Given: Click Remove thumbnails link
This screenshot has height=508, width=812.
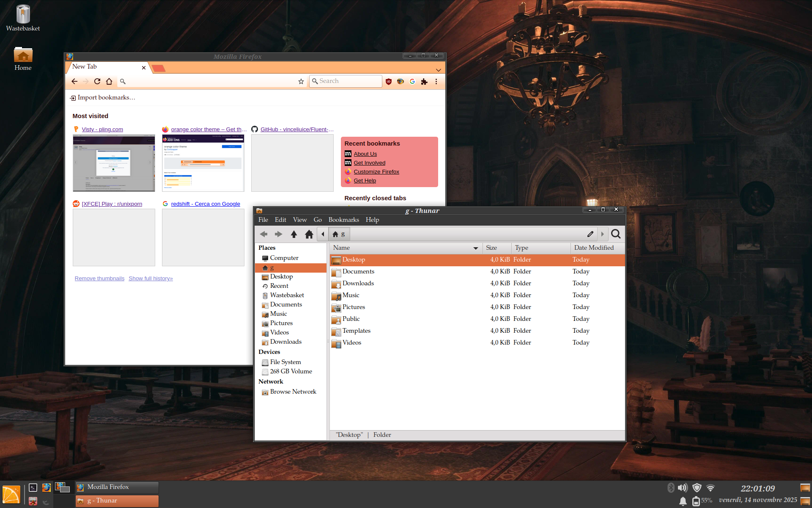Looking at the screenshot, I should click(x=99, y=278).
